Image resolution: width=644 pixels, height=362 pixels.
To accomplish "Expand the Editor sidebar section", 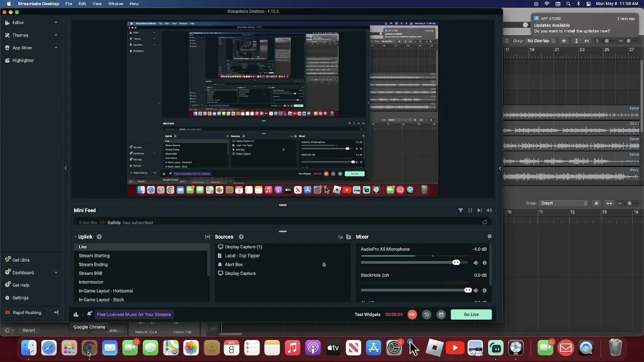I will coord(56,23).
